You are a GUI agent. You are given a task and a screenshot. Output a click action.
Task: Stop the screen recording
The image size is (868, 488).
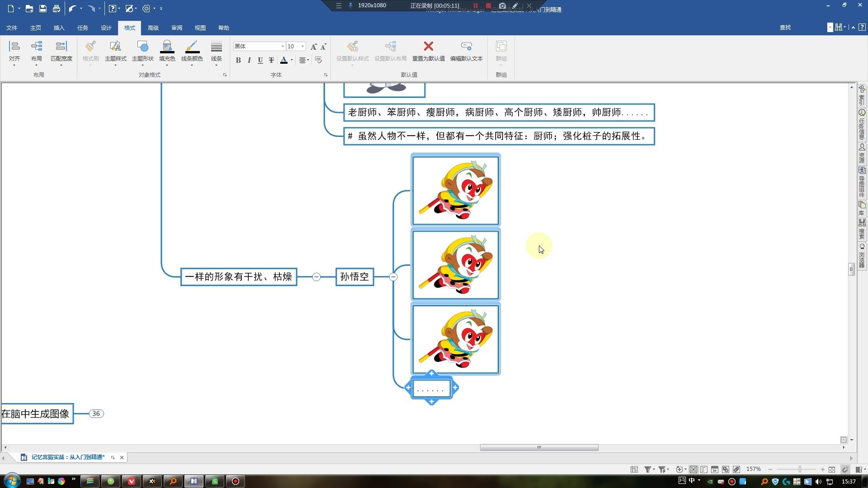[x=488, y=5]
